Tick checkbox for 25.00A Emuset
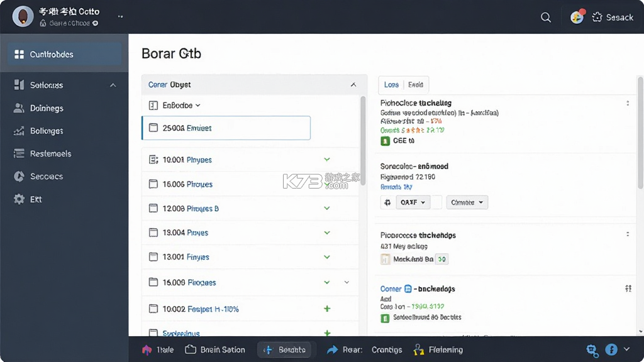644x362 pixels. (153, 128)
